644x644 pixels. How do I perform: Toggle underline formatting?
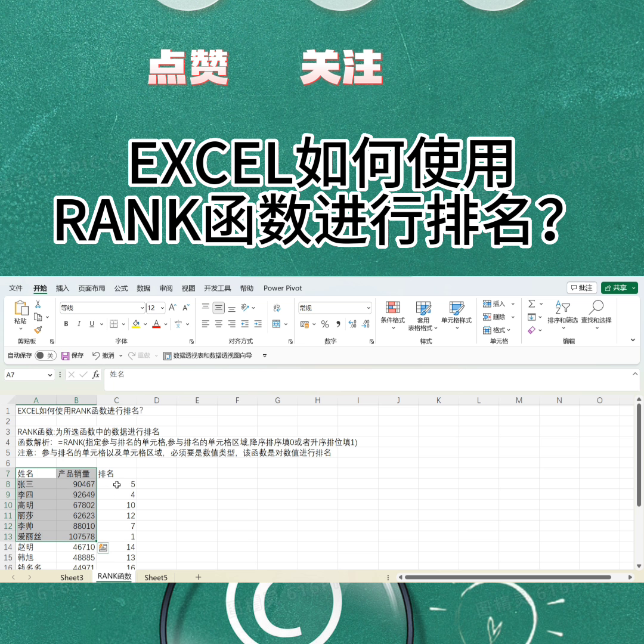(x=92, y=324)
